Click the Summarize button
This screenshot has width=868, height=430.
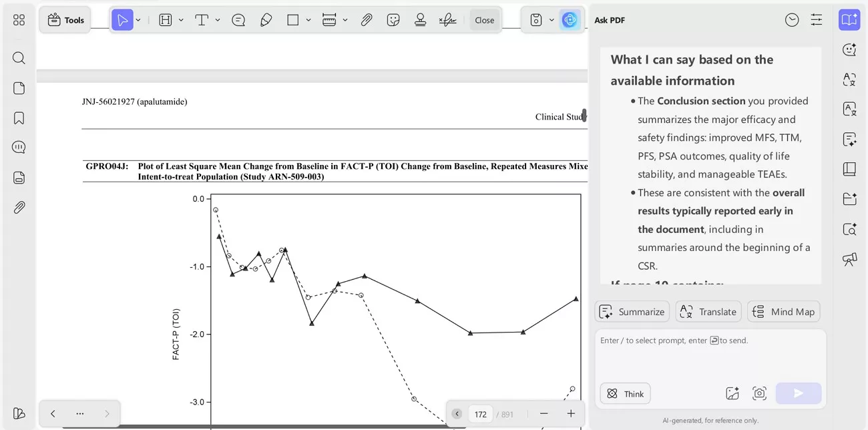632,311
